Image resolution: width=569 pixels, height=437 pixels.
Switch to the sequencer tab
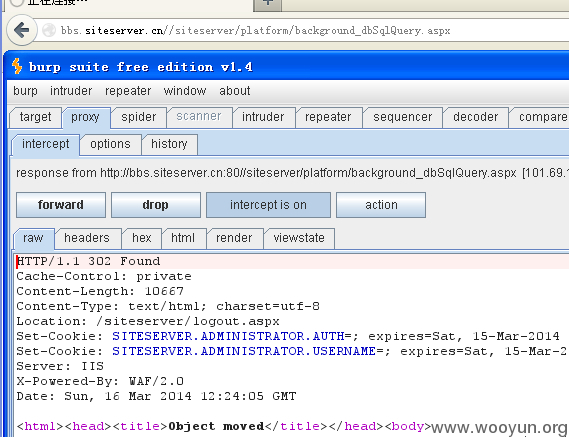point(402,117)
